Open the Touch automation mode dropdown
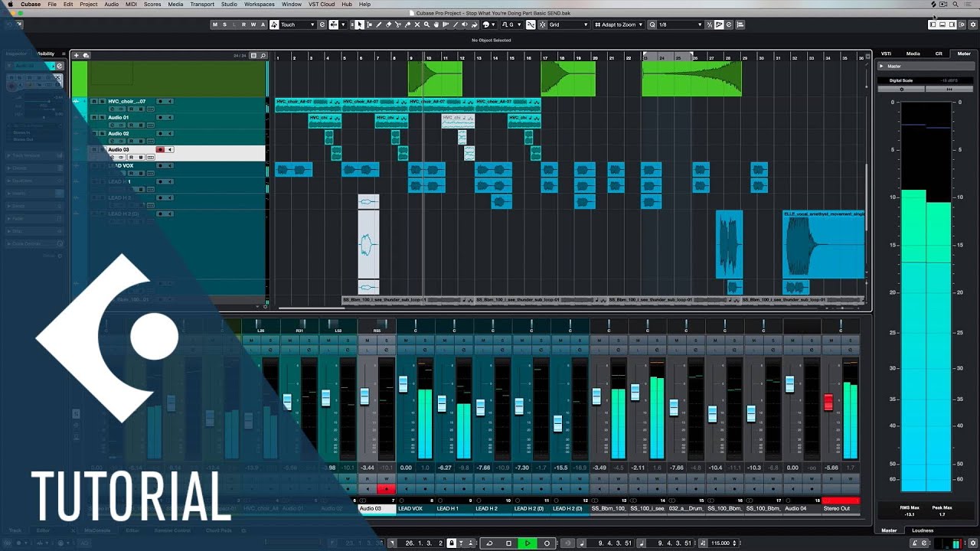 297,24
